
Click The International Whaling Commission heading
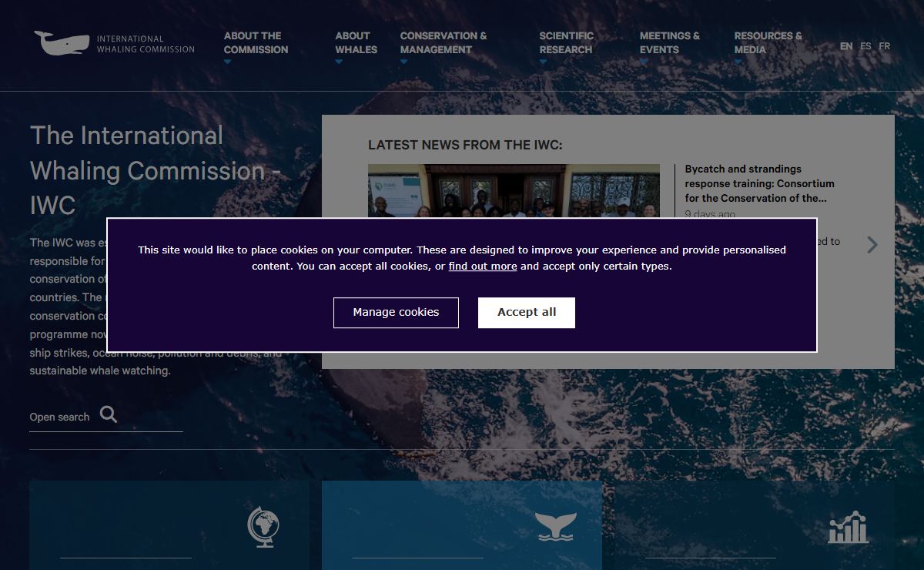(156, 170)
